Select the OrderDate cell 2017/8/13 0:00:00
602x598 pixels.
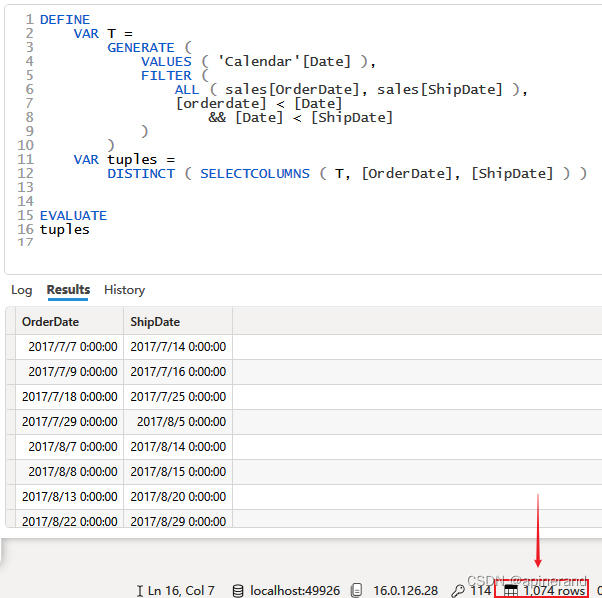pyautogui.click(x=70, y=496)
